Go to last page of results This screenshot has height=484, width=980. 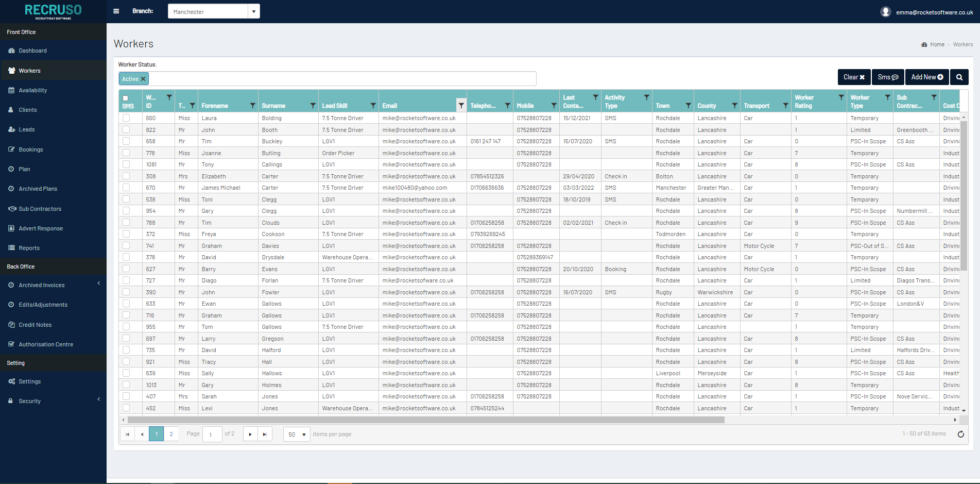pyautogui.click(x=265, y=434)
